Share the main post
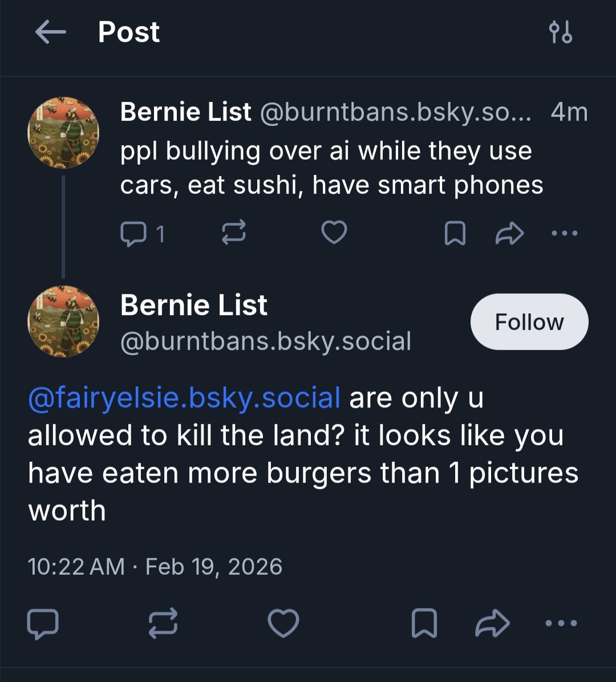The image size is (616, 682). [x=492, y=623]
